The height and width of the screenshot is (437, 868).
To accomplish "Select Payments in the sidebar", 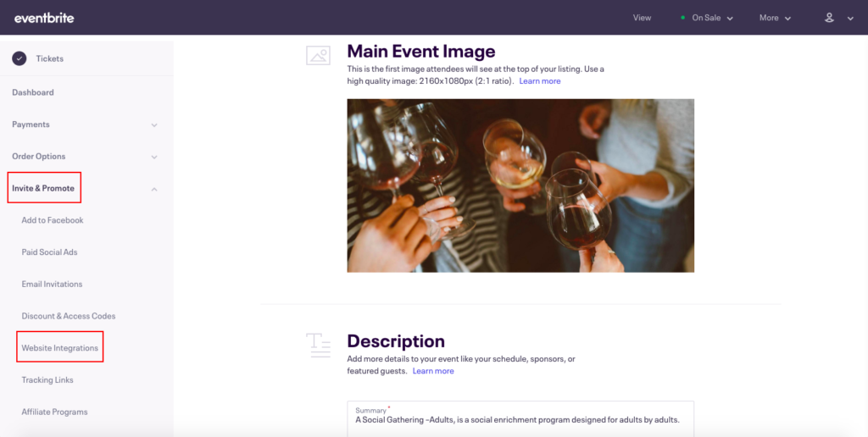I will [31, 124].
